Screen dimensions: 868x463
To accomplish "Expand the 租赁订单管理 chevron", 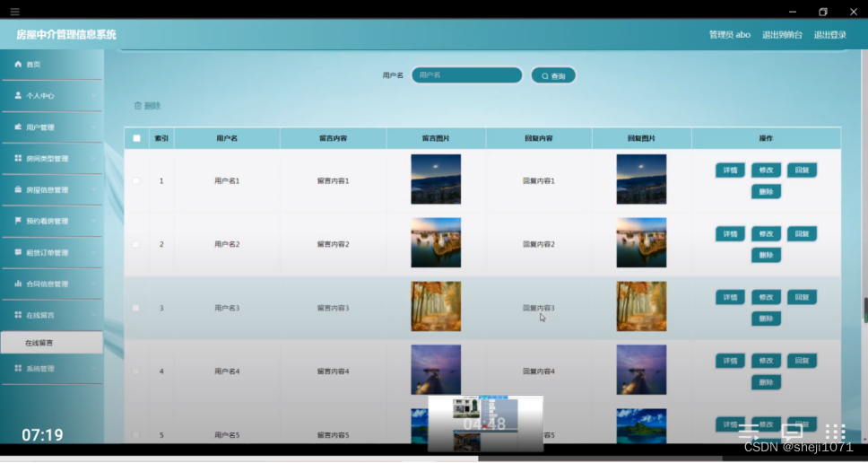I will point(93,252).
